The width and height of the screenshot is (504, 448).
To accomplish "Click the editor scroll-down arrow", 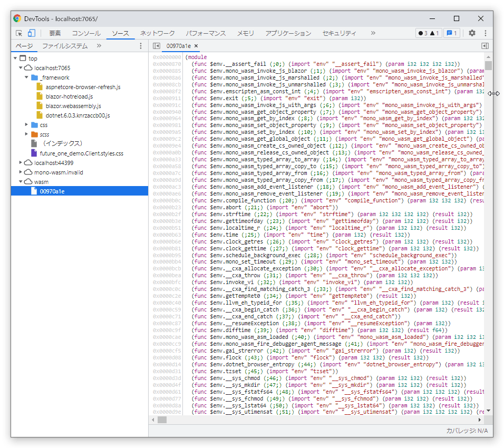I will click(488, 411).
